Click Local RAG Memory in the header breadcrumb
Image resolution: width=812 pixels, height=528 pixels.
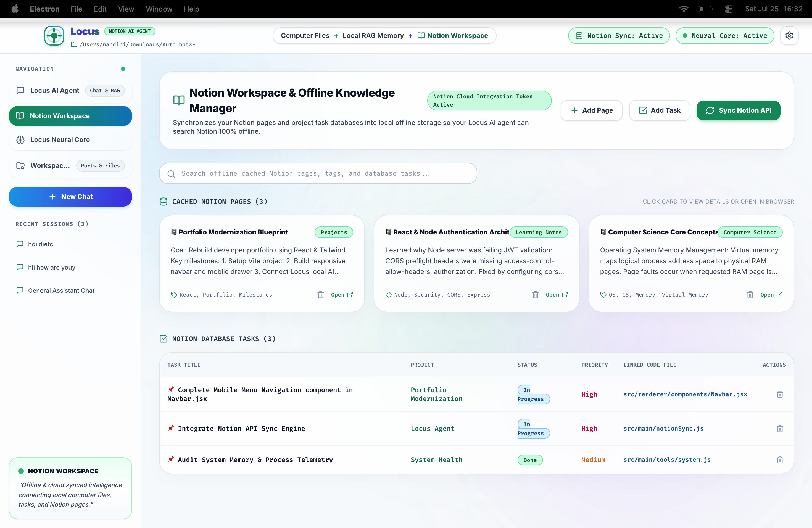coord(373,35)
